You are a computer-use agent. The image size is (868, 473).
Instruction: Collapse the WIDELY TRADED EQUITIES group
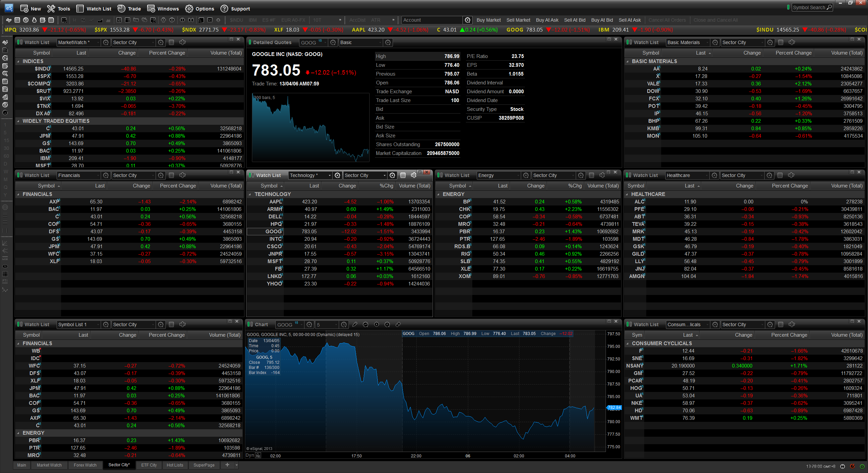(x=18, y=121)
